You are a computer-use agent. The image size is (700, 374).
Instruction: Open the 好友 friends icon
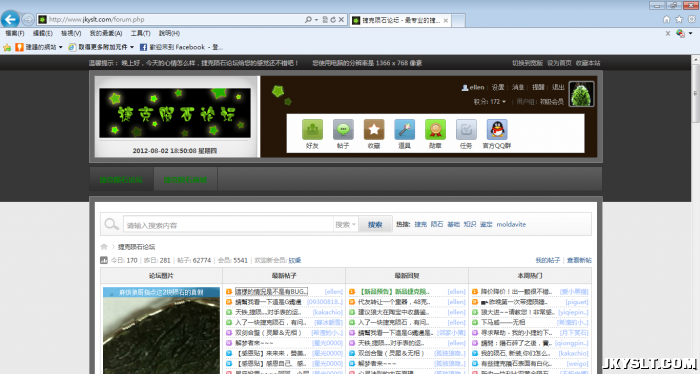[x=312, y=129]
